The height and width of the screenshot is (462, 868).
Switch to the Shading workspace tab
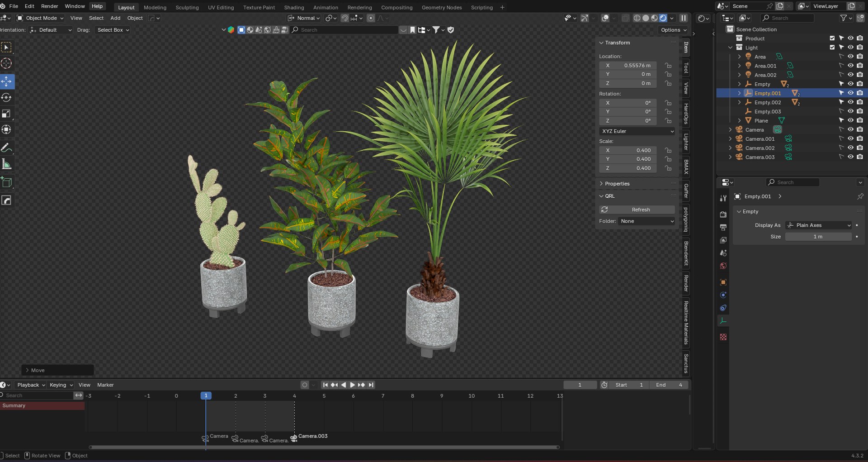pos(294,7)
